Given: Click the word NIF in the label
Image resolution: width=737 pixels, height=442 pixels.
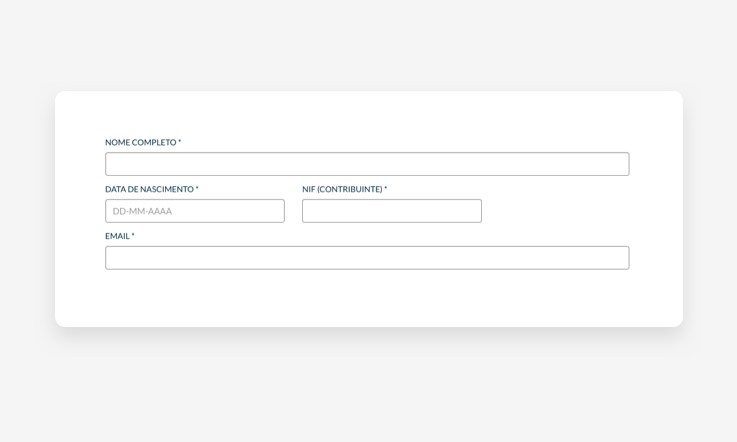Looking at the screenshot, I should (308, 190).
